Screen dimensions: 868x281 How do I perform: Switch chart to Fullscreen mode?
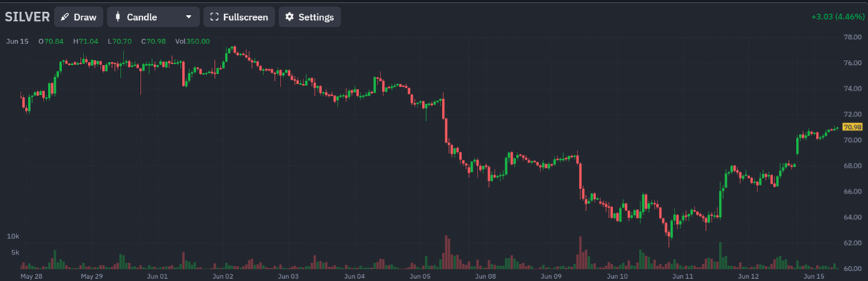tap(239, 17)
